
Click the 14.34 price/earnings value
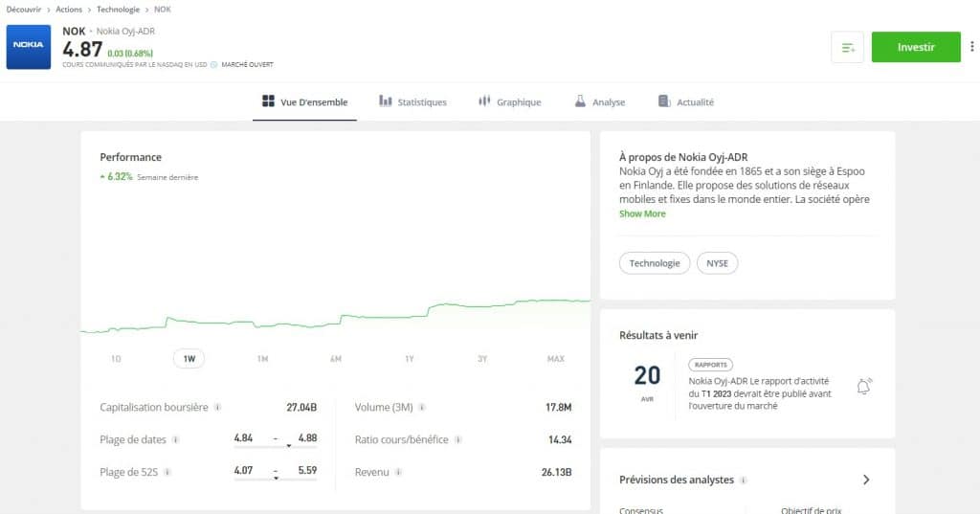[560, 439]
